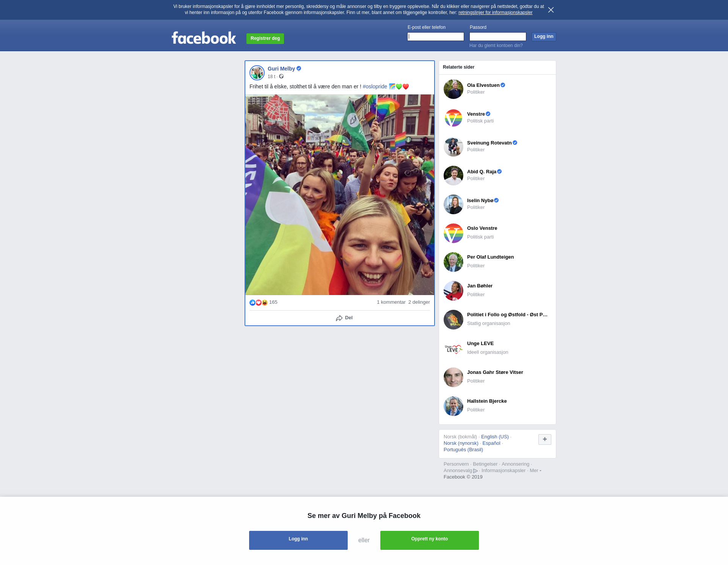Close the cookie notice banner
The width and height of the screenshot is (728, 565).
click(551, 10)
